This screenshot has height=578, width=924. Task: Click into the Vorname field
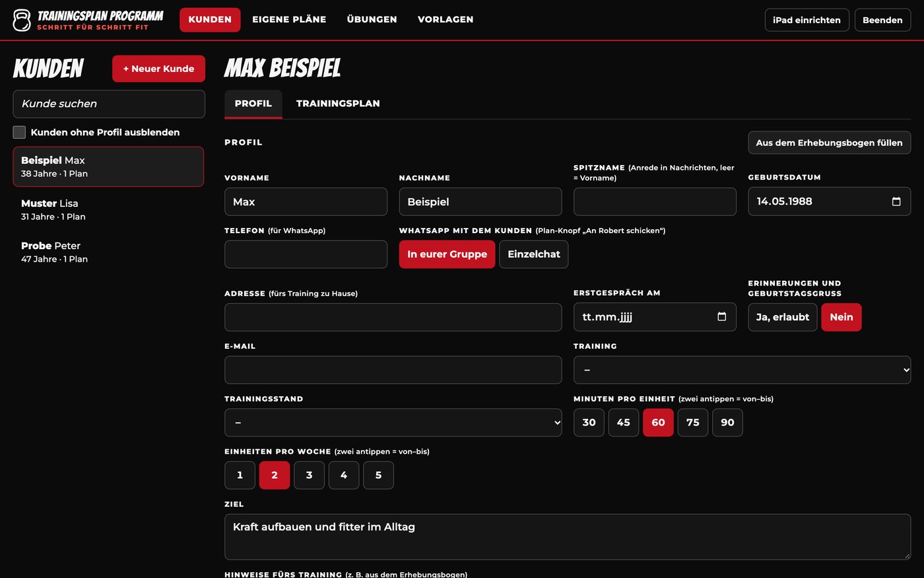306,201
